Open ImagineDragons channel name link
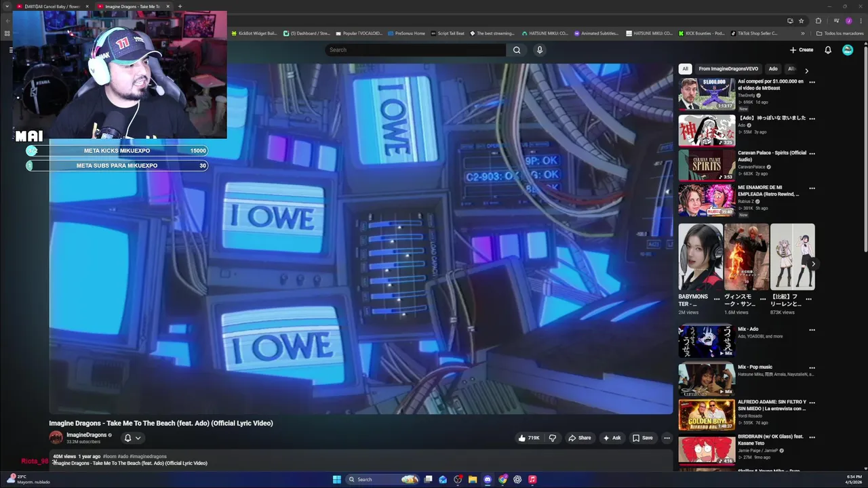The image size is (868, 488). point(86,435)
